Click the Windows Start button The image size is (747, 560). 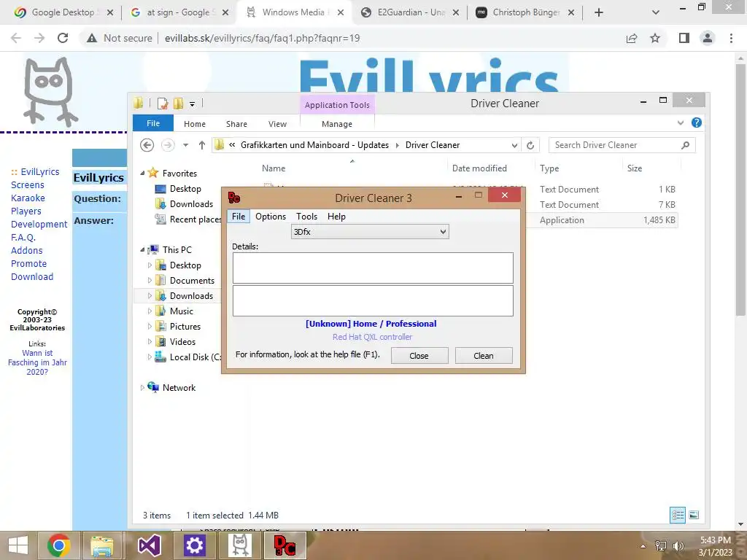click(x=18, y=545)
